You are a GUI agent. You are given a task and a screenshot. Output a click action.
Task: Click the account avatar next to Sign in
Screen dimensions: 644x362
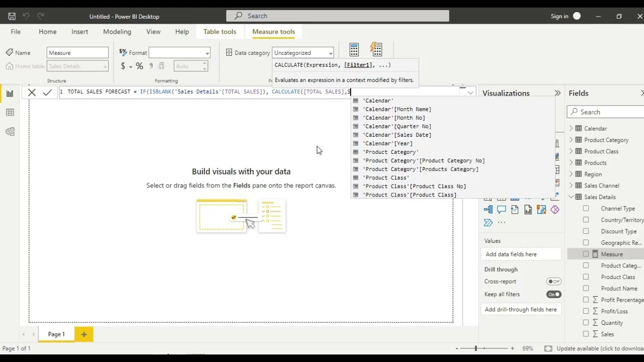(x=577, y=16)
